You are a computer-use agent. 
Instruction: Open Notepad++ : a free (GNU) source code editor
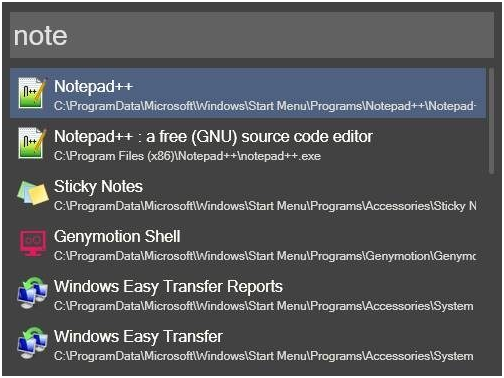click(x=213, y=137)
